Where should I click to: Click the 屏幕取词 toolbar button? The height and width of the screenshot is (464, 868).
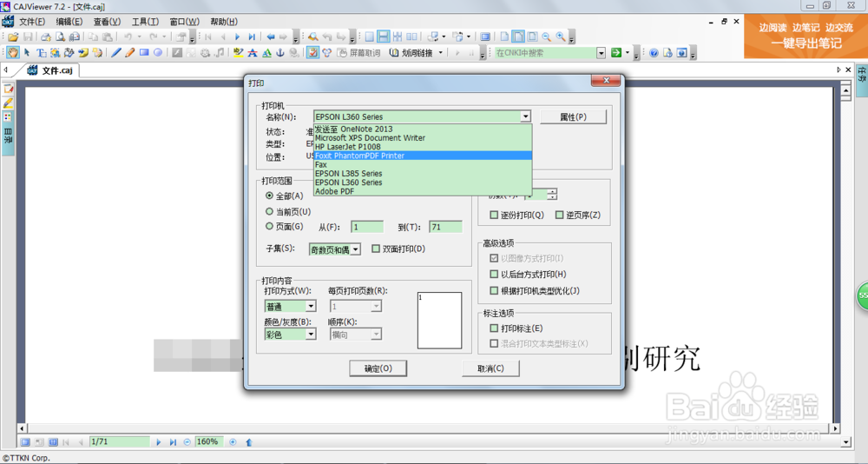tap(358, 53)
